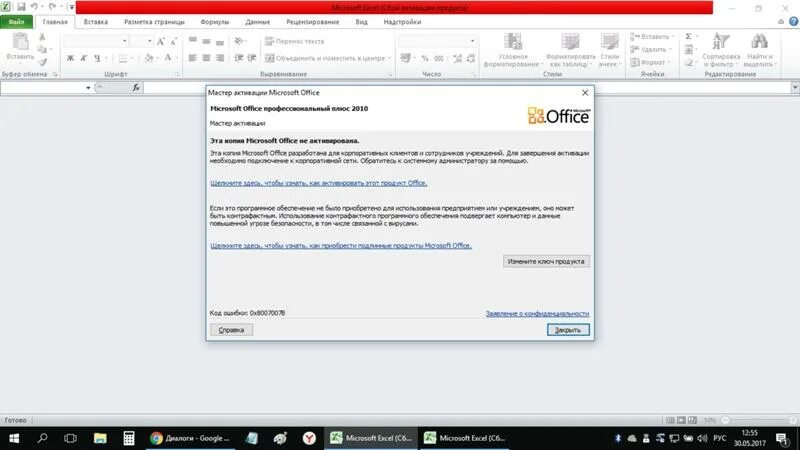
Task: Apply underline with the Ч button
Action: 97,58
